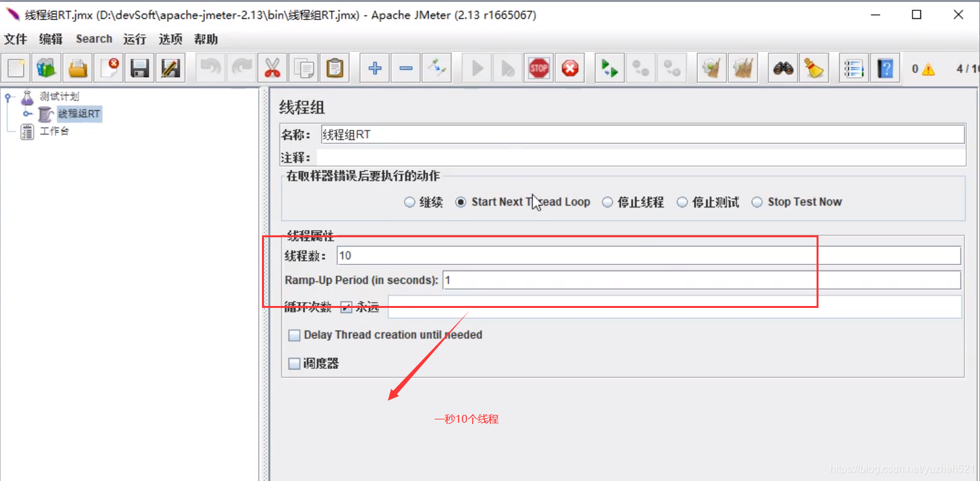Click the Save As icon
This screenshot has width=980, height=481.
click(171, 67)
